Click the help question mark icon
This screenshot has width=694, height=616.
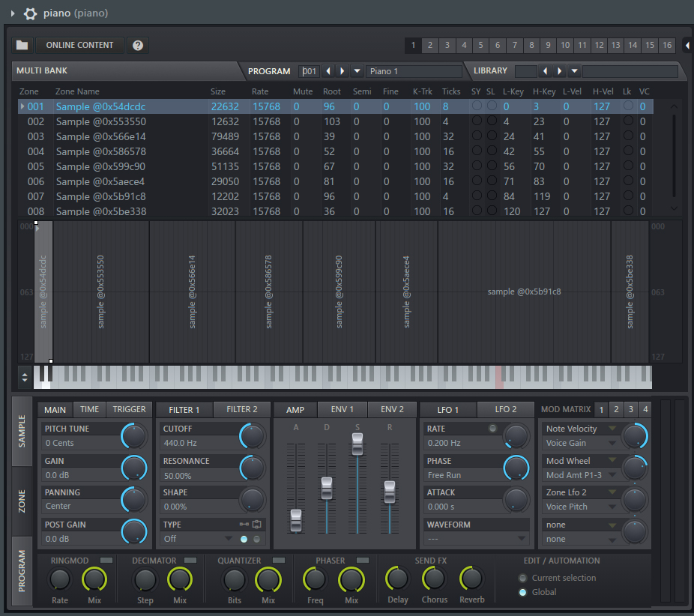[x=138, y=45]
